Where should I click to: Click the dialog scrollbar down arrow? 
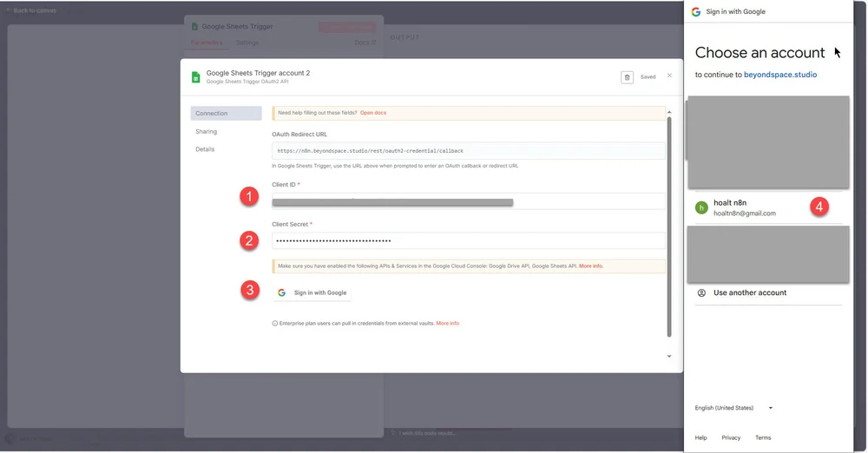669,357
